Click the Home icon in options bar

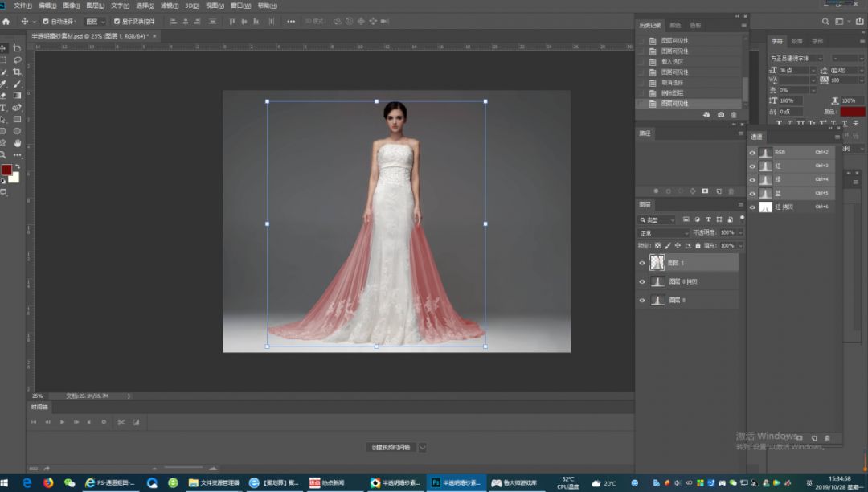[x=6, y=22]
